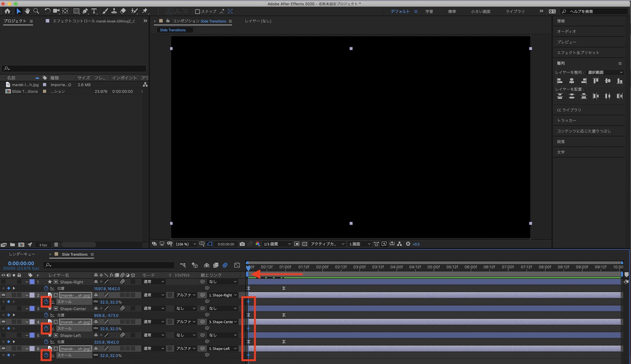Screen dimensions: 631x364
Task: Select the Hand tool
Action: click(x=27, y=11)
